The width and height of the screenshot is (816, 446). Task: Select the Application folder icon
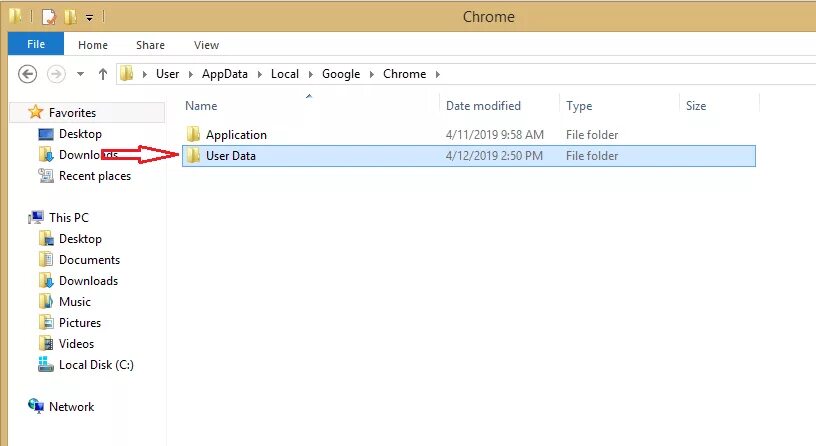[x=193, y=134]
